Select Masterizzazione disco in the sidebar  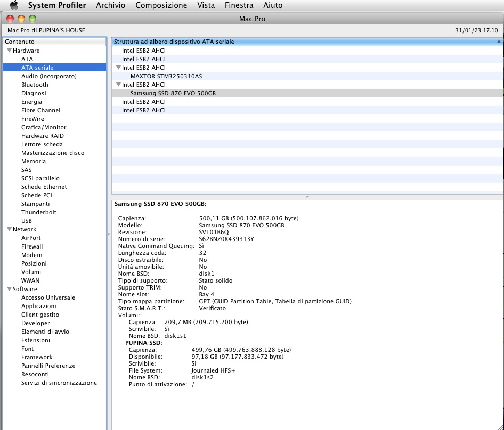point(53,153)
